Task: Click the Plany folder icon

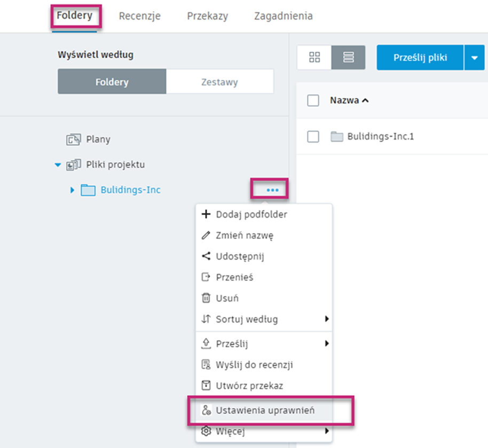Action: click(73, 140)
